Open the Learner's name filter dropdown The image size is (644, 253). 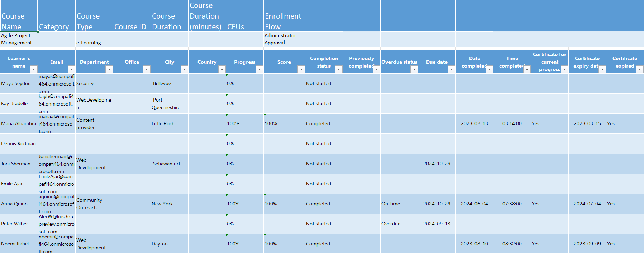coord(34,69)
